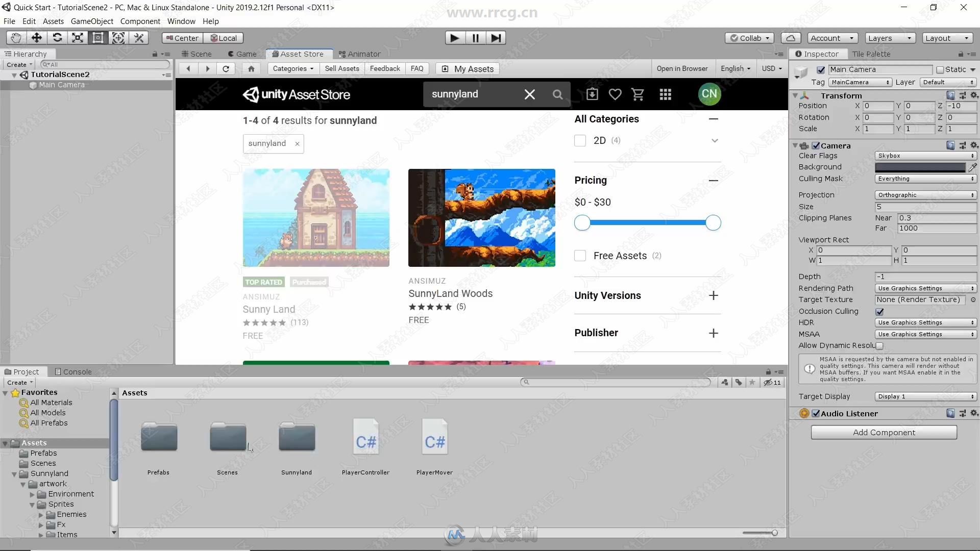Open search by label icon
980x551 pixels.
click(739, 382)
